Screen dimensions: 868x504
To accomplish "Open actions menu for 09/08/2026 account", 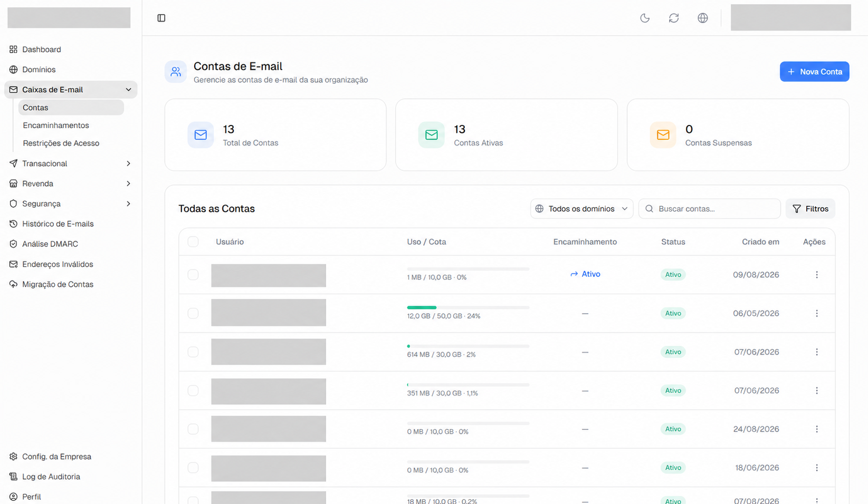I will (817, 275).
